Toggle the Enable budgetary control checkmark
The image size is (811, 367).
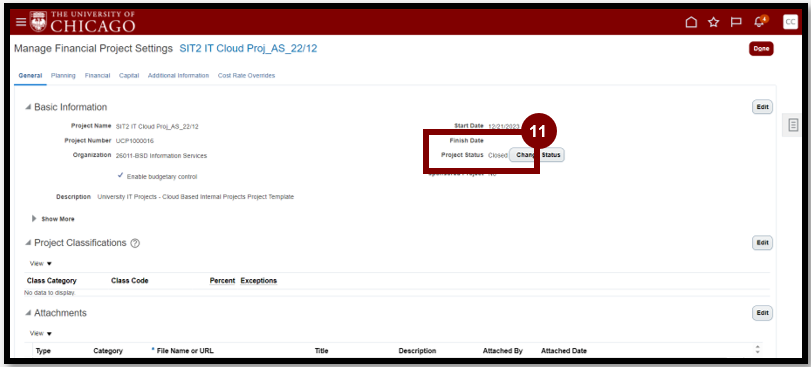point(121,176)
